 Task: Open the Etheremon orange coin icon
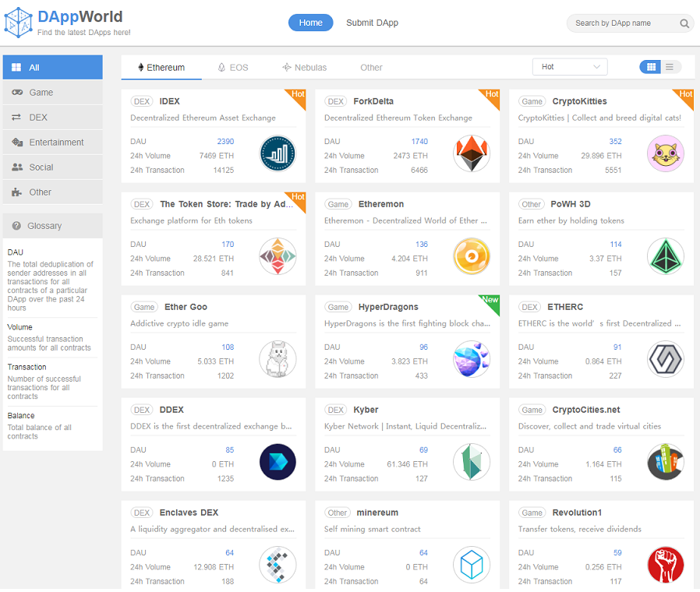pos(472,256)
